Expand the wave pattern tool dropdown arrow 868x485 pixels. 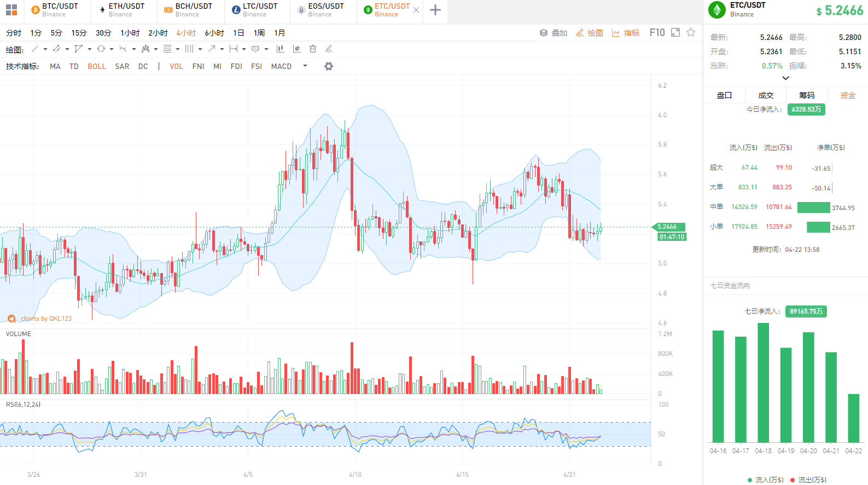point(134,49)
